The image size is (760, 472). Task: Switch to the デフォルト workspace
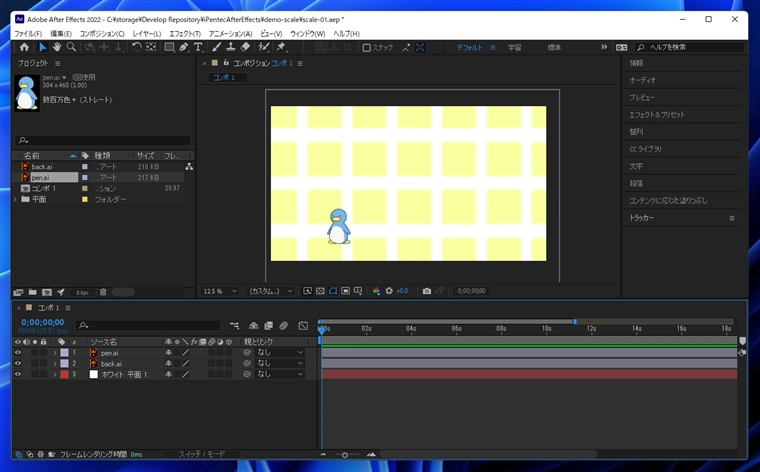point(468,47)
